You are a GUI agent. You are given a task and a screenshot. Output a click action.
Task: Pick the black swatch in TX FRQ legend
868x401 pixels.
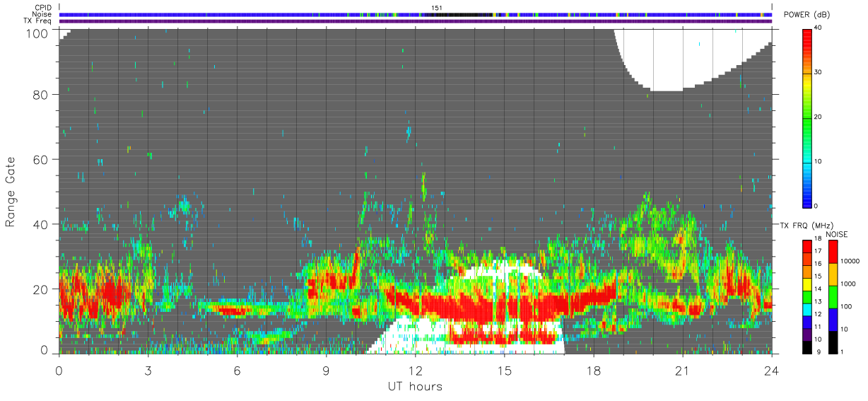[807, 347]
